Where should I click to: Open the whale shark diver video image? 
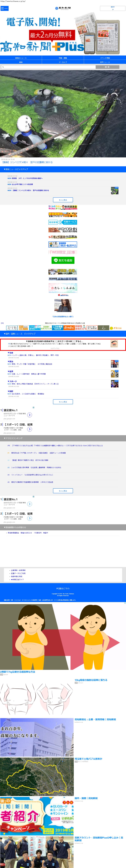coord(63,114)
